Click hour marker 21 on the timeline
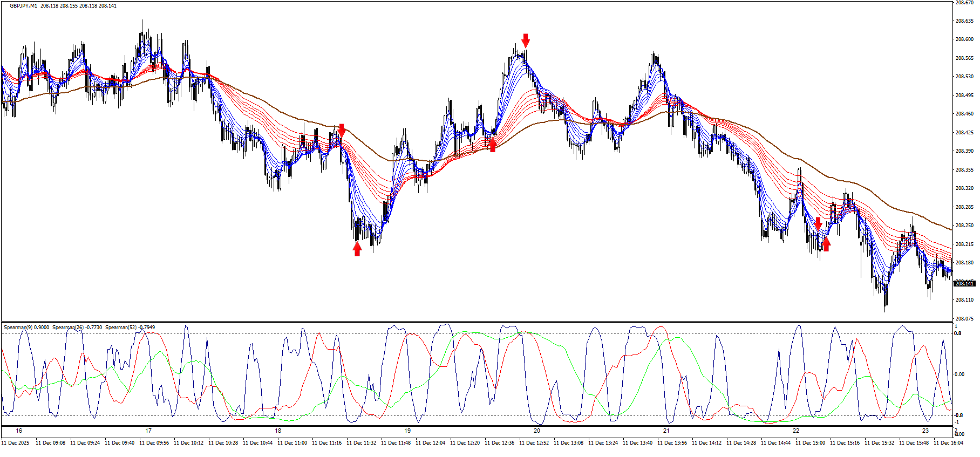Screen dimensions: 980x457 (666, 431)
